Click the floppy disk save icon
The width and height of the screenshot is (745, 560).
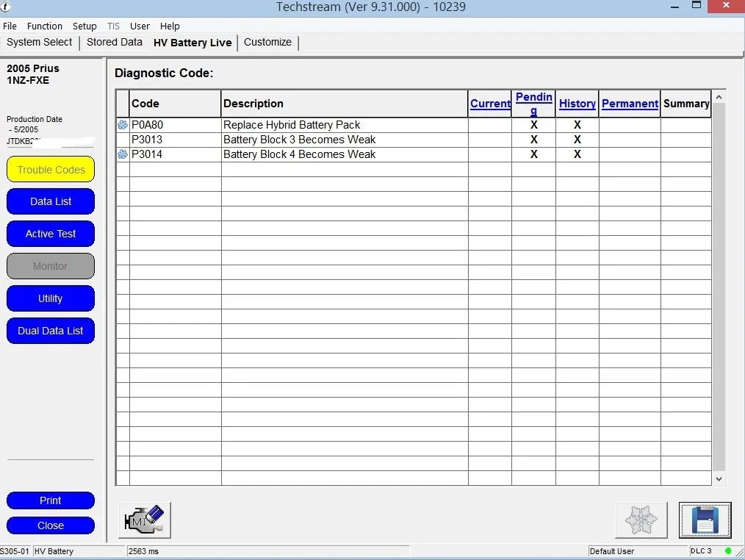(705, 520)
